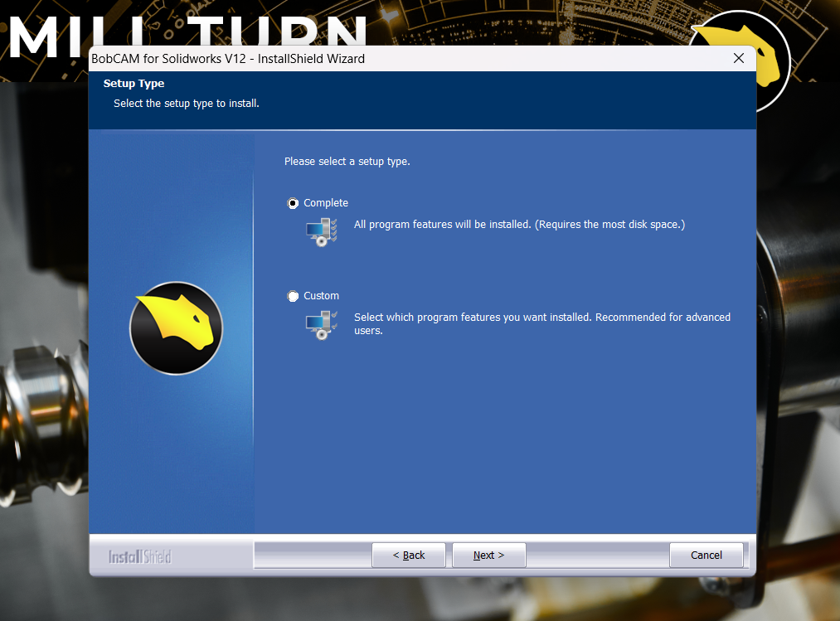Click the 'Please select a setup type.' text

point(347,162)
